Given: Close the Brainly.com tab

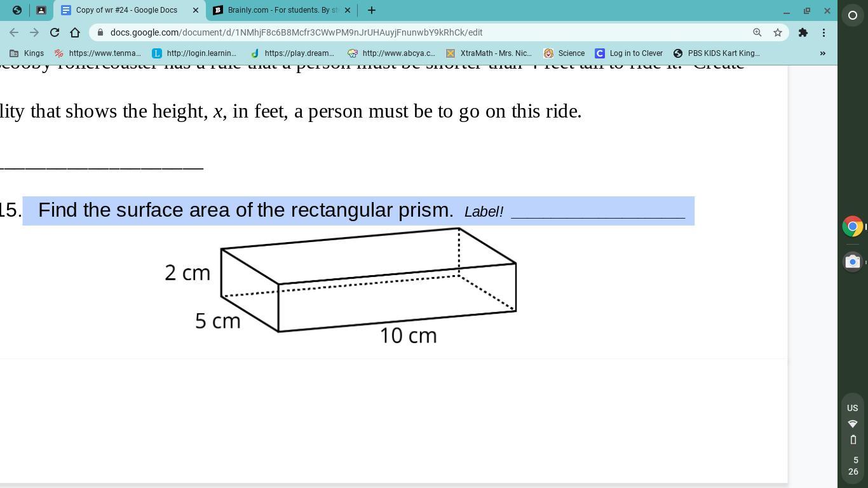Looking at the screenshot, I should (x=348, y=10).
